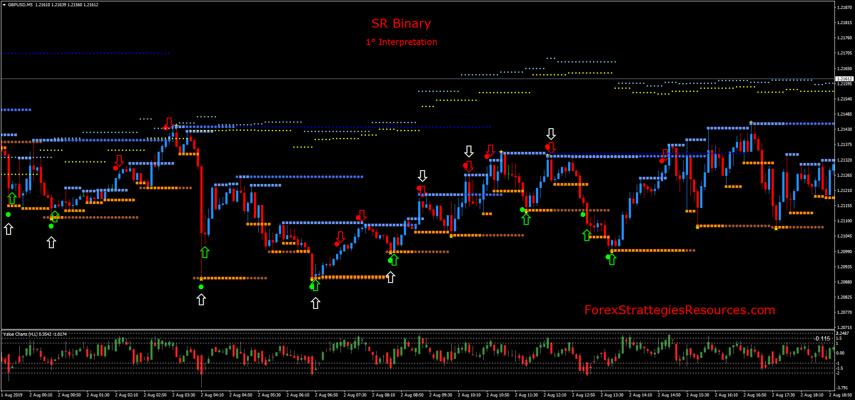Select white up arrow at chart's left edge
Screen dimensions: 855x400
[x=9, y=229]
